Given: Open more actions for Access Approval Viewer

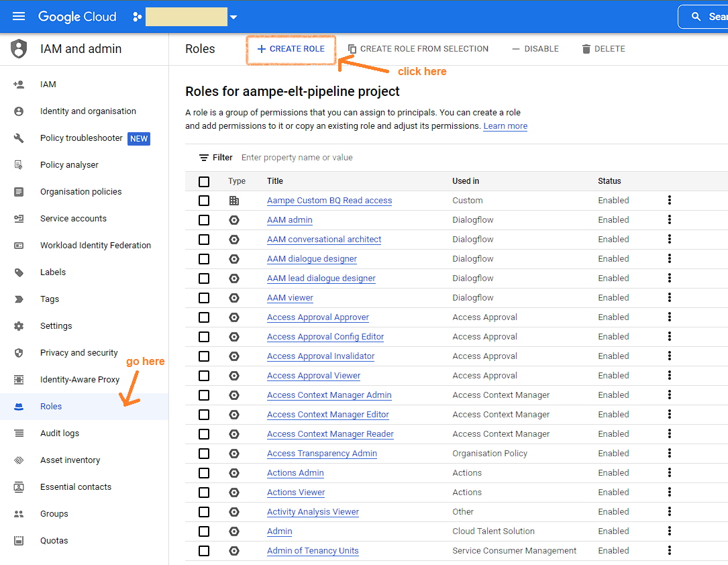Looking at the screenshot, I should pos(670,375).
